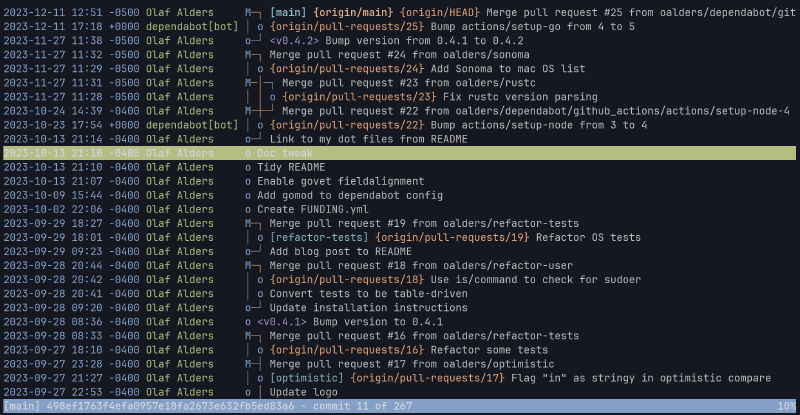Click the graph node beside "Tidy README"
Screen dimensions: 800x415
[247, 167]
